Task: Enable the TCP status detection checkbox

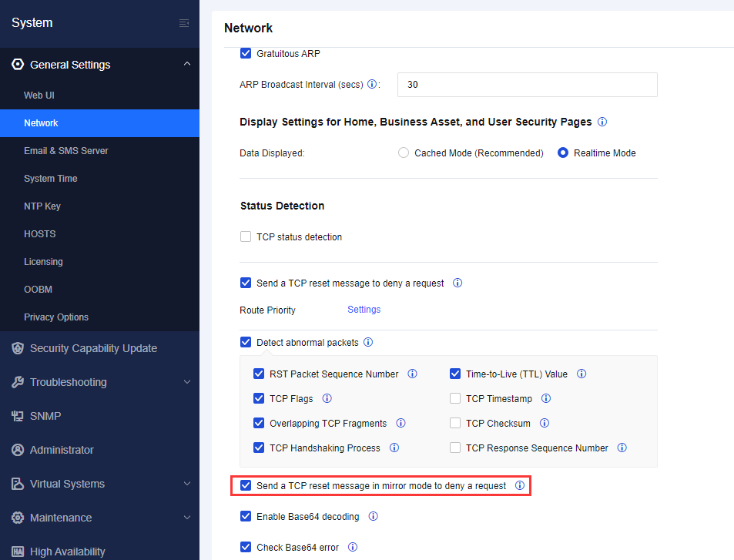Action: coord(246,237)
